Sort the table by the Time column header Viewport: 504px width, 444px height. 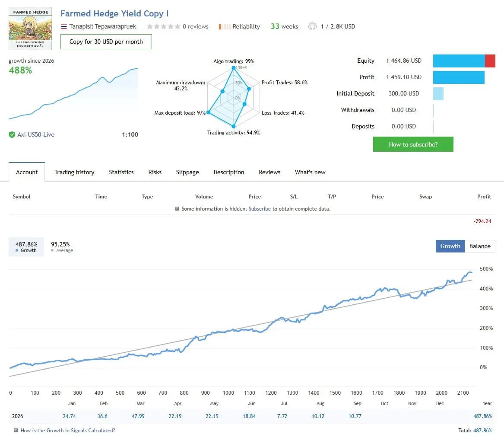[101, 197]
